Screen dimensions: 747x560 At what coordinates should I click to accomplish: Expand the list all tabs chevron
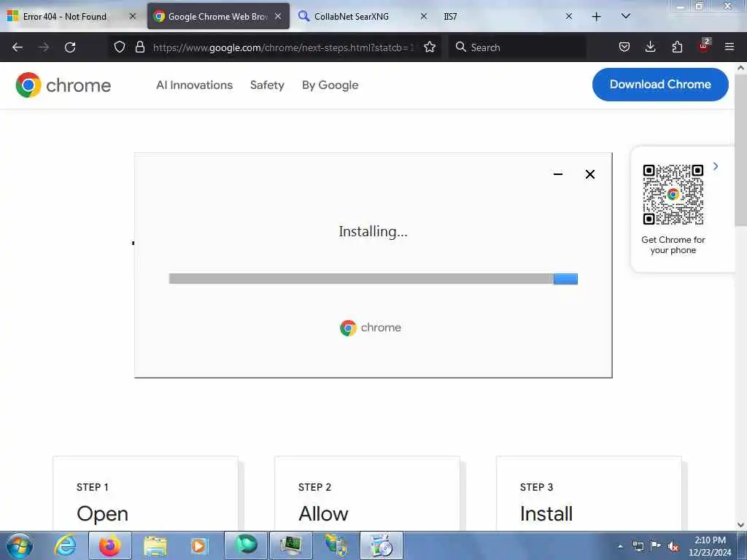pyautogui.click(x=625, y=16)
